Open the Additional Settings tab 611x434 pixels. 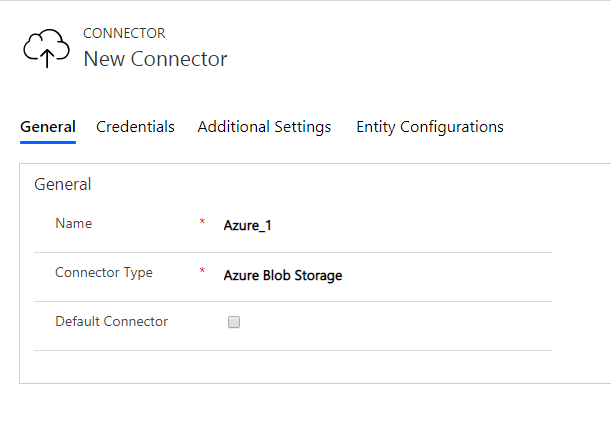pos(264,127)
